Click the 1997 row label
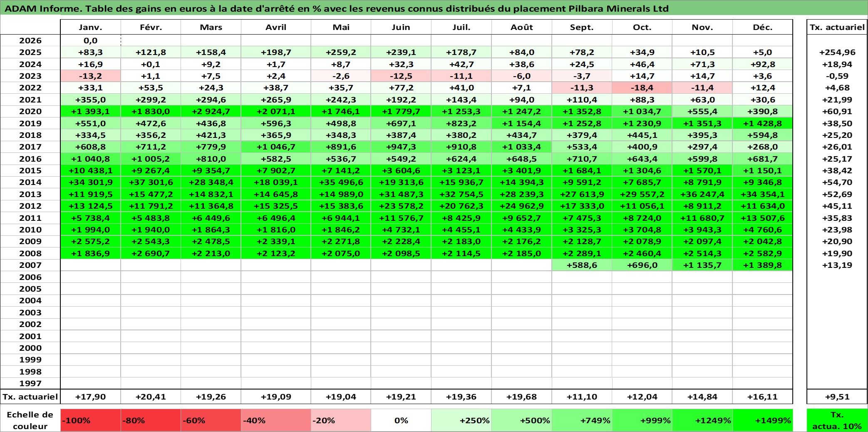This screenshot has width=868, height=432. pos(30,383)
